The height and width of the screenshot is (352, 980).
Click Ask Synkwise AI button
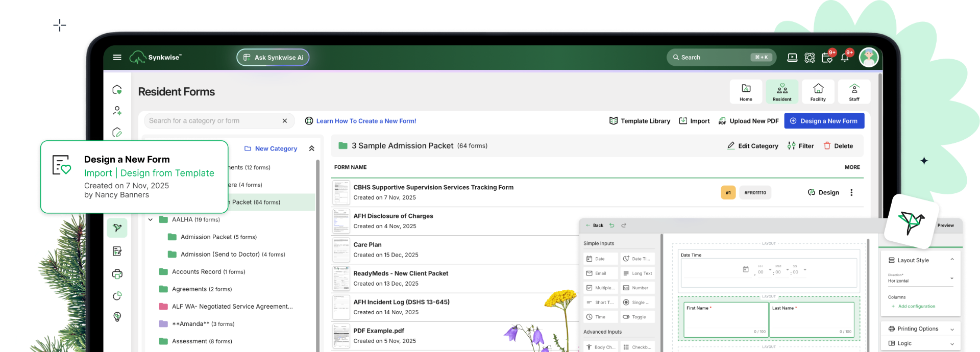click(x=273, y=57)
